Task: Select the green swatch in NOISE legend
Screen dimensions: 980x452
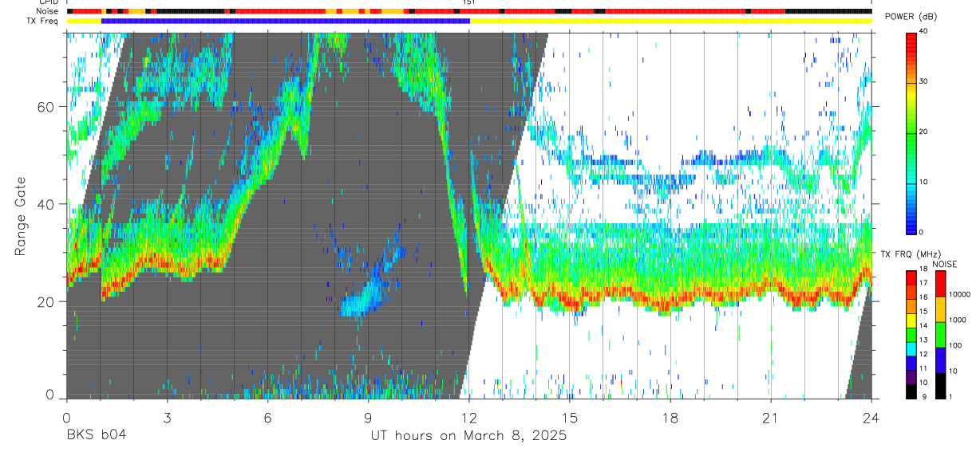Action: [x=940, y=335]
